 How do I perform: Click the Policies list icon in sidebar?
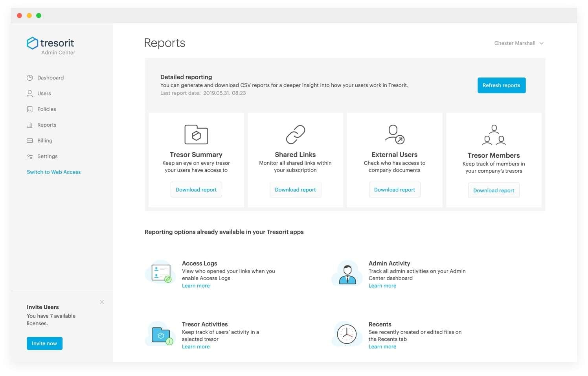[x=29, y=109]
